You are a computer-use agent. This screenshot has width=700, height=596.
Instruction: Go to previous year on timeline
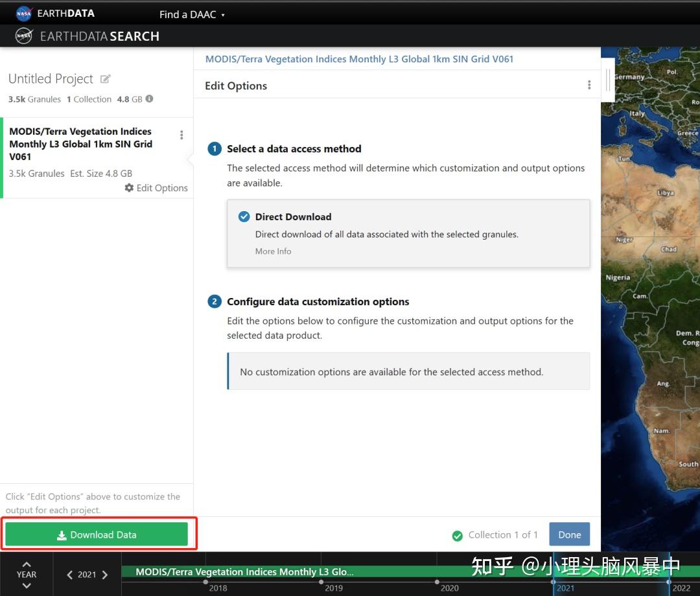point(70,575)
